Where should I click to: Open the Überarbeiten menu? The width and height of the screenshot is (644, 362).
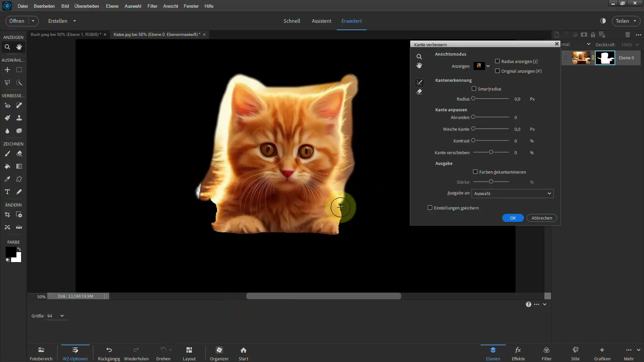tap(87, 6)
